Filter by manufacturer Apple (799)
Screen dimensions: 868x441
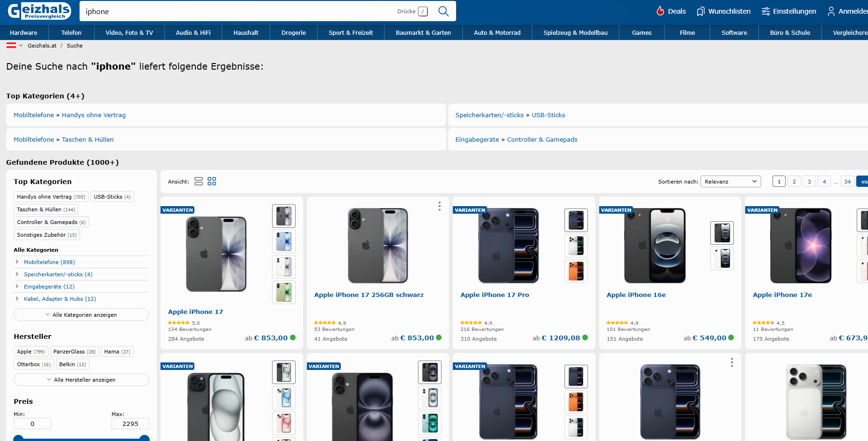tap(31, 351)
